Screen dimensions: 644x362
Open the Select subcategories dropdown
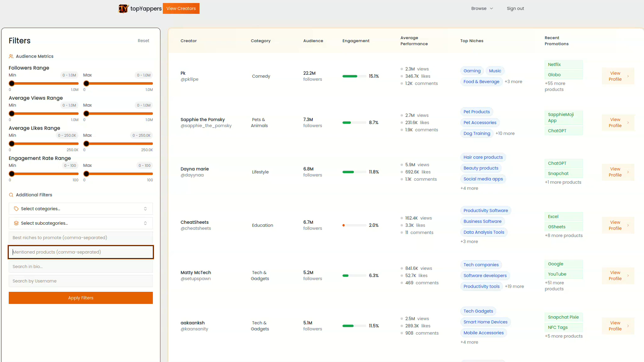(81, 223)
